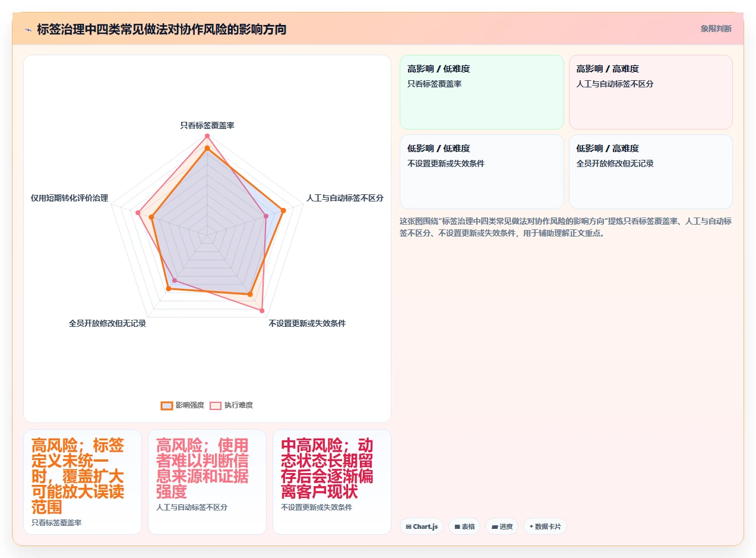The image size is (756, 558).
Task: Open the 数据卡片 tag pill
Action: pos(545,527)
